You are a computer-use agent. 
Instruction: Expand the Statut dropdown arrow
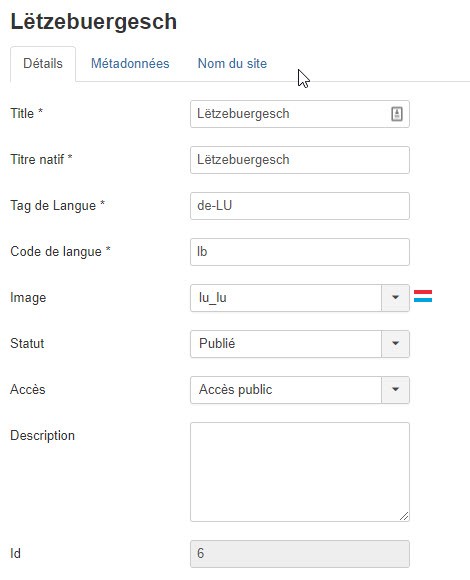point(395,344)
